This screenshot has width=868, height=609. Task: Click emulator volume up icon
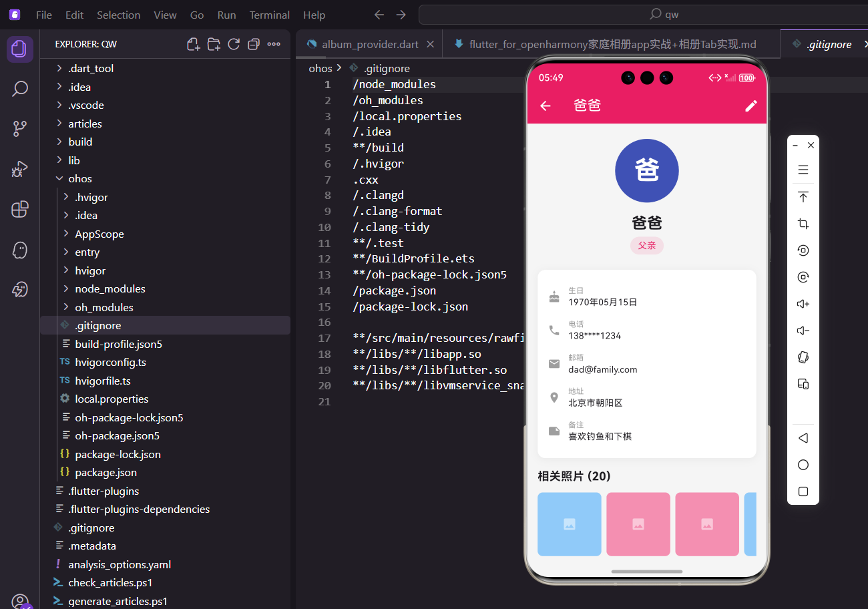coord(803,304)
